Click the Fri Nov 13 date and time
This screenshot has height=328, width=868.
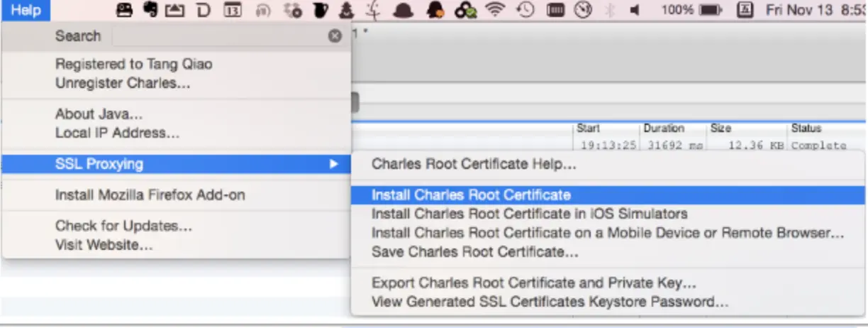click(816, 10)
